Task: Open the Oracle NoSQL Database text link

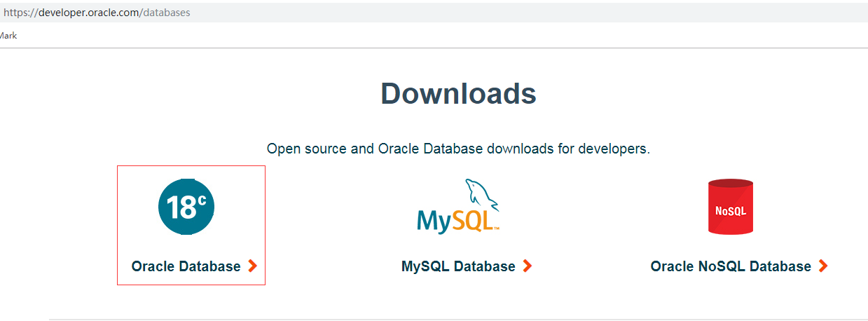Action: [731, 266]
